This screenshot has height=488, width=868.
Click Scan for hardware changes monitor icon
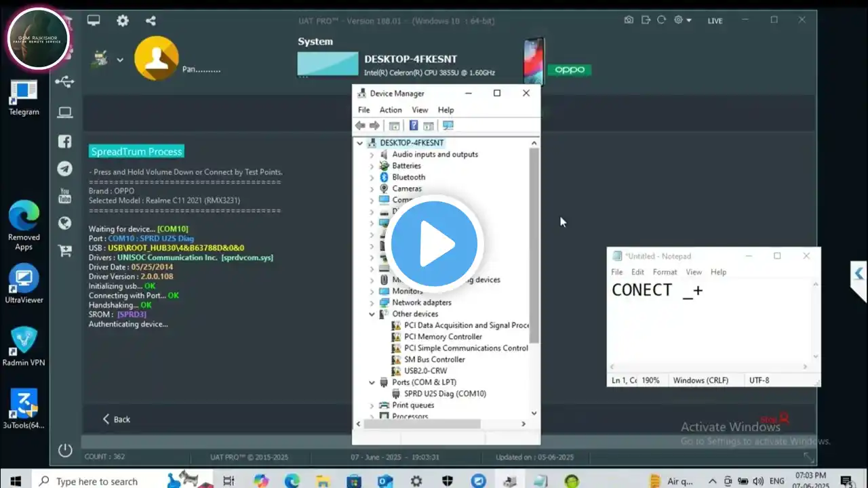point(448,125)
